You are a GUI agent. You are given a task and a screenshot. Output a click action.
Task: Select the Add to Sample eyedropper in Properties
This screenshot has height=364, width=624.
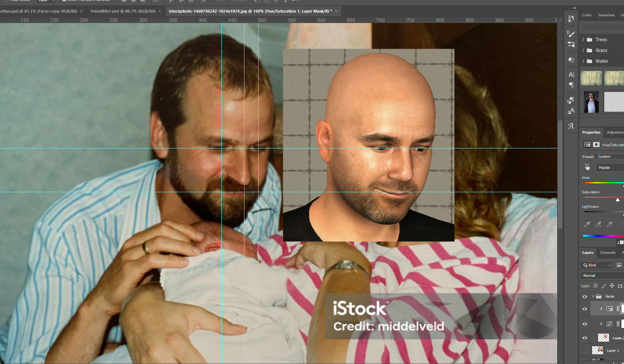coord(598,224)
